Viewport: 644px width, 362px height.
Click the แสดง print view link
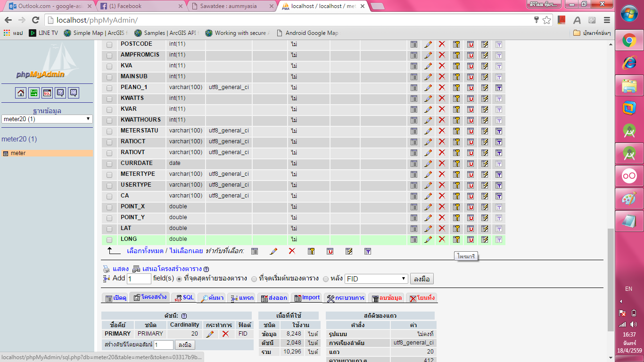120,269
